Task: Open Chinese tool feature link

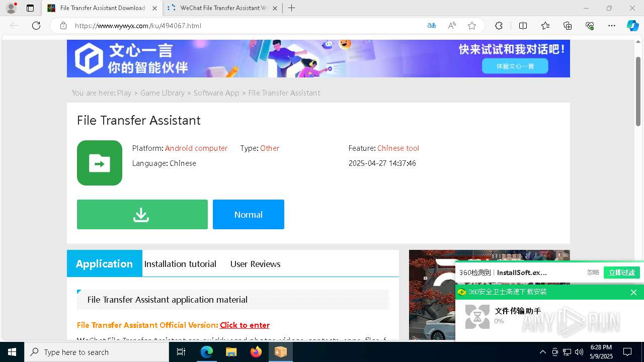Action: pos(398,148)
